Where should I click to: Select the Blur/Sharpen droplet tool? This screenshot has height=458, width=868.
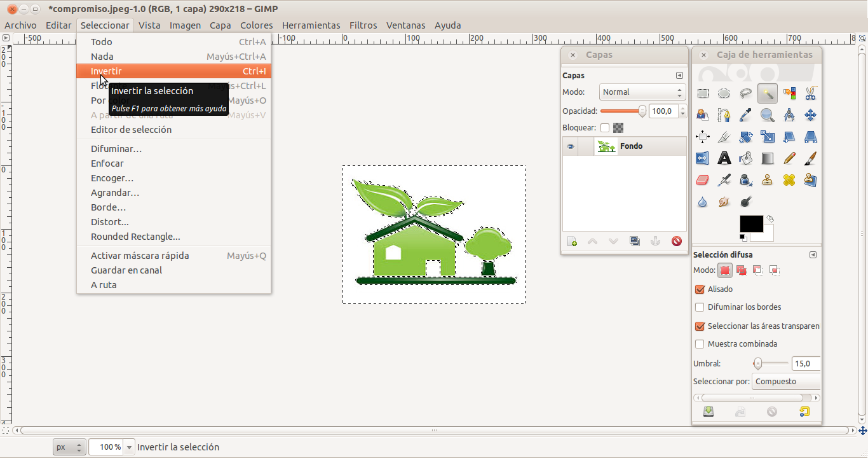[703, 202]
